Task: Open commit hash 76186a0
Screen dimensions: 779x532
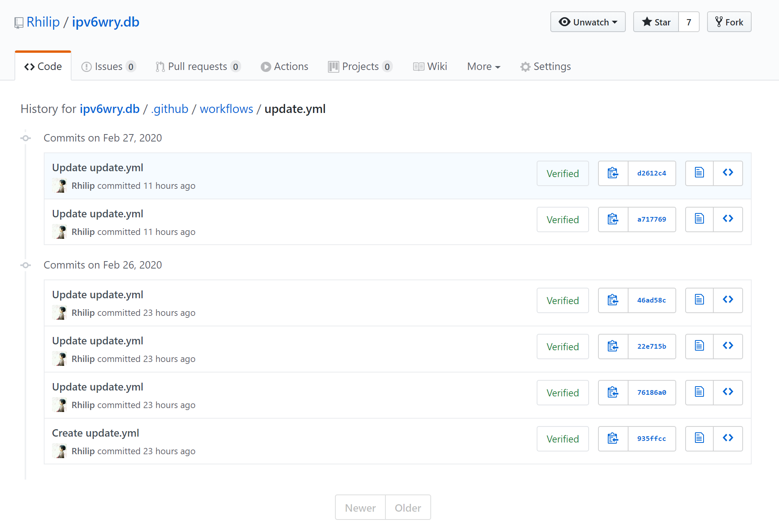Action: (652, 392)
